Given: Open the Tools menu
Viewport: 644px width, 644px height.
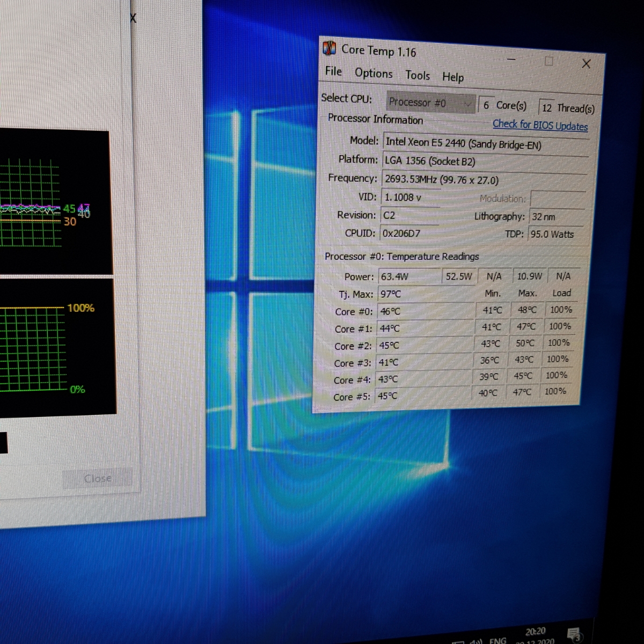Looking at the screenshot, I should tap(418, 75).
